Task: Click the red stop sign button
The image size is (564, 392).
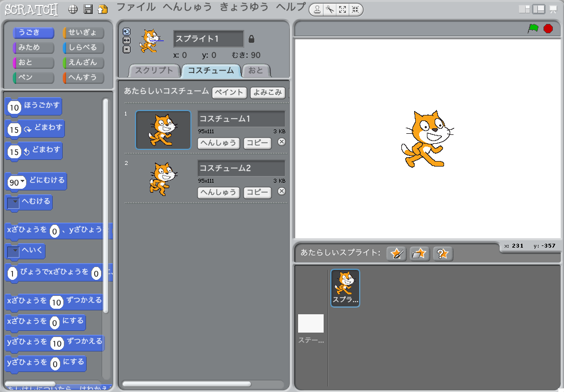Action: point(548,28)
